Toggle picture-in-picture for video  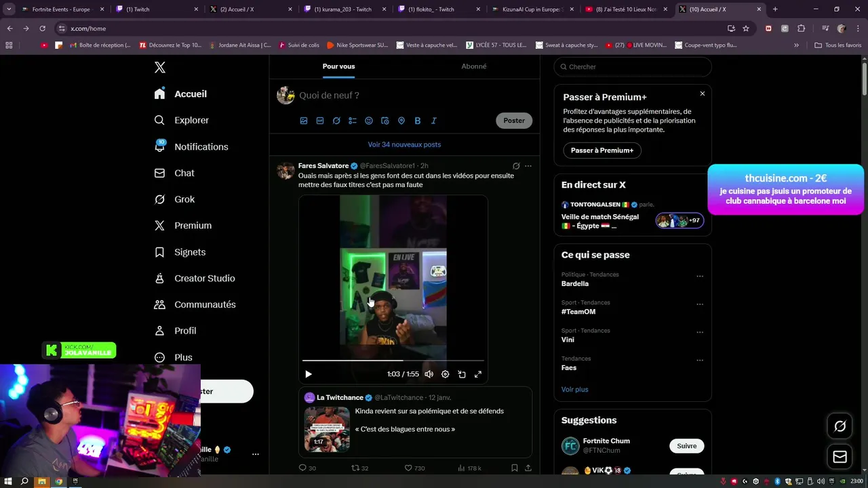(x=462, y=374)
